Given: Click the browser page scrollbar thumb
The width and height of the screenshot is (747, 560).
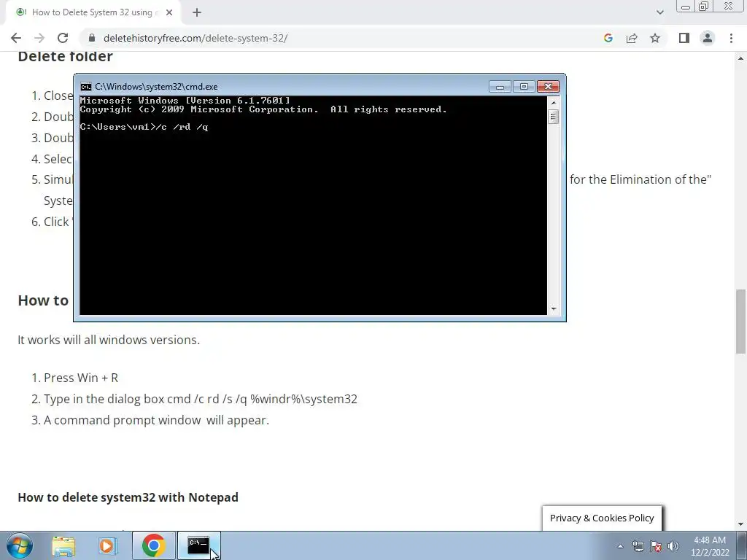Looking at the screenshot, I should pos(740,322).
